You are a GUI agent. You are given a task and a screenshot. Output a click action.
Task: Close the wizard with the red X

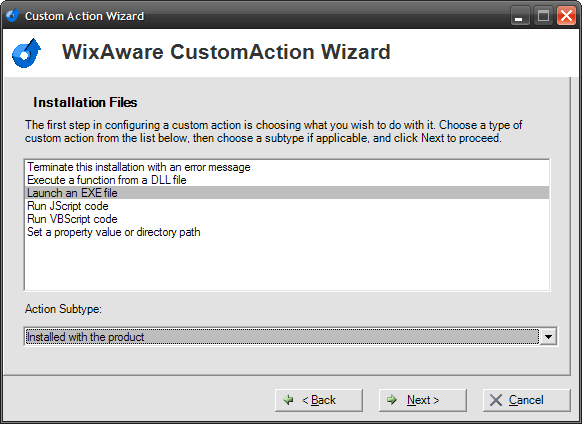pos(566,16)
